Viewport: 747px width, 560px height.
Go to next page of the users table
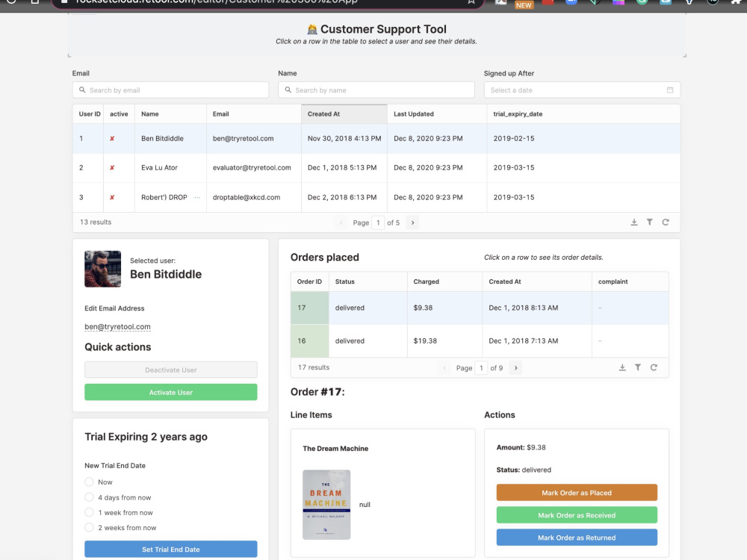click(412, 223)
